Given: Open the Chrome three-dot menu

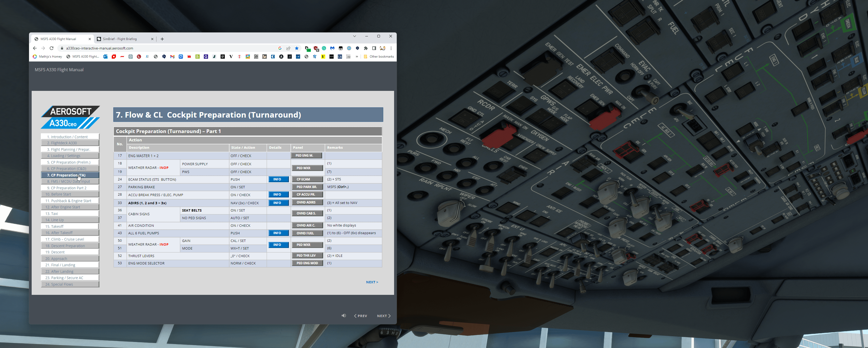Looking at the screenshot, I should click(x=391, y=48).
